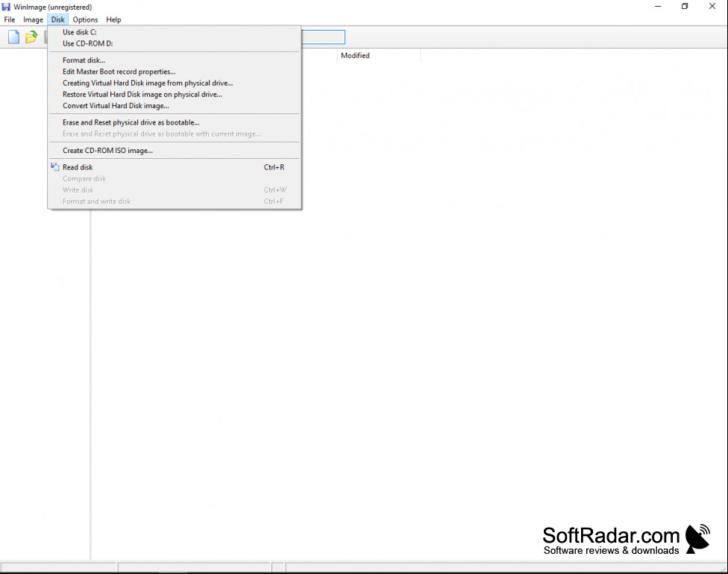Choose Erase and Reset physical drive as bootable...
This screenshot has width=728, height=574.
tap(175, 122)
